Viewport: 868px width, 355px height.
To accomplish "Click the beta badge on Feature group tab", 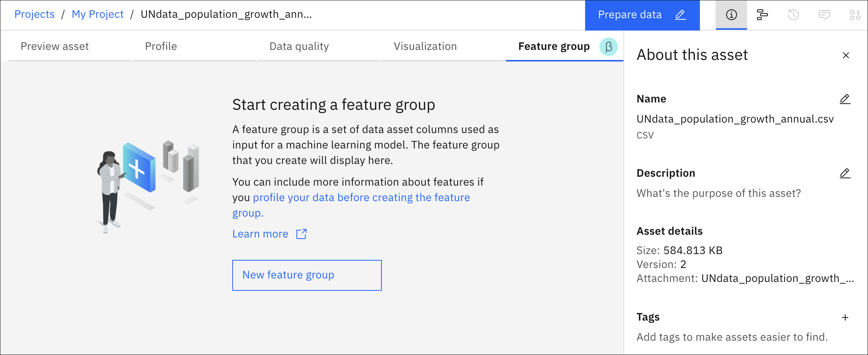I will click(x=608, y=47).
